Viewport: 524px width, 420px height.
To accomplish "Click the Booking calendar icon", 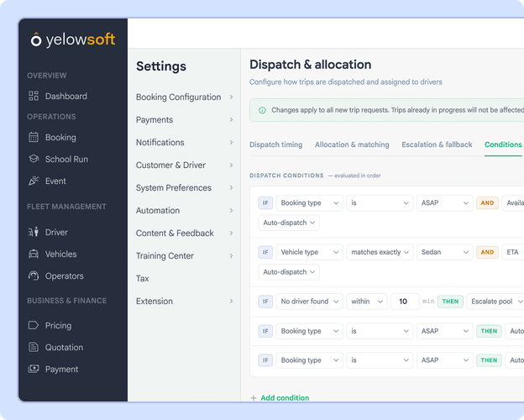I will (x=34, y=137).
